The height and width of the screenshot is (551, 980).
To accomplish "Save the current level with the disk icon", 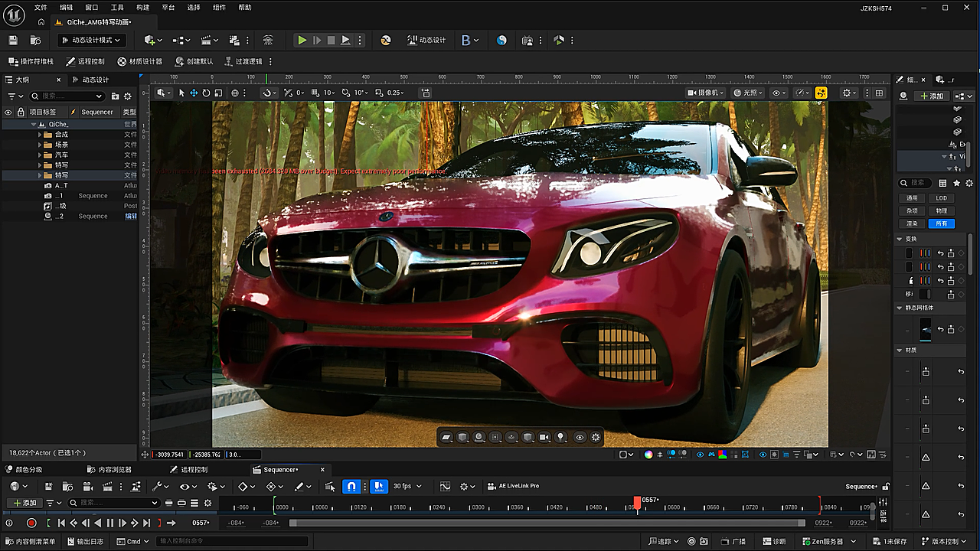I will click(12, 40).
